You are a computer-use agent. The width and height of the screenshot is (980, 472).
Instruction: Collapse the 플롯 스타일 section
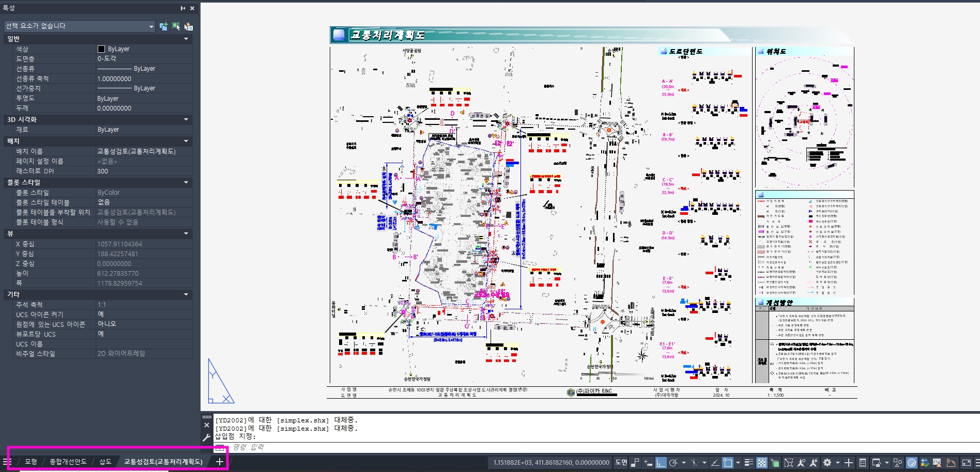pyautogui.click(x=186, y=182)
